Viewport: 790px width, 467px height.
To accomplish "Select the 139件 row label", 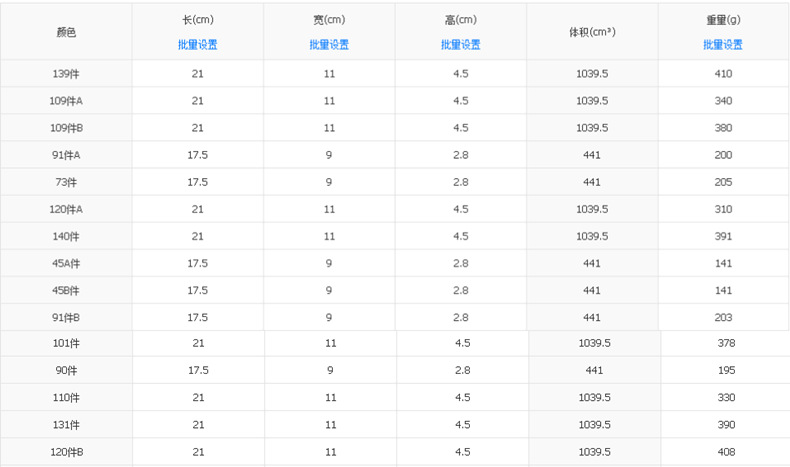I will click(x=66, y=74).
